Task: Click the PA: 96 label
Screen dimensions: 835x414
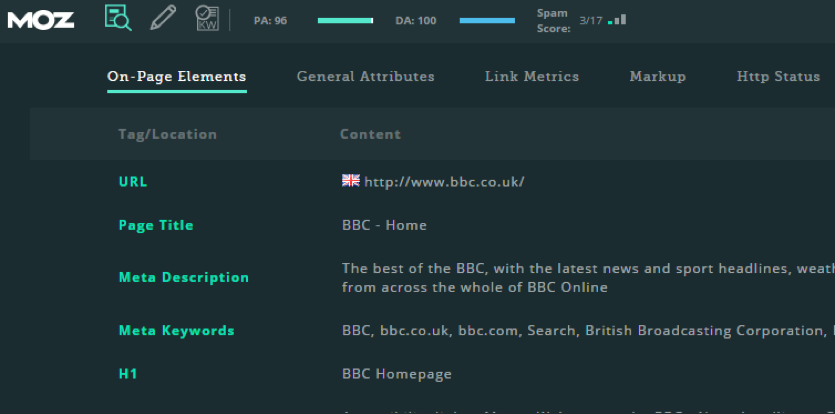Action: click(270, 20)
